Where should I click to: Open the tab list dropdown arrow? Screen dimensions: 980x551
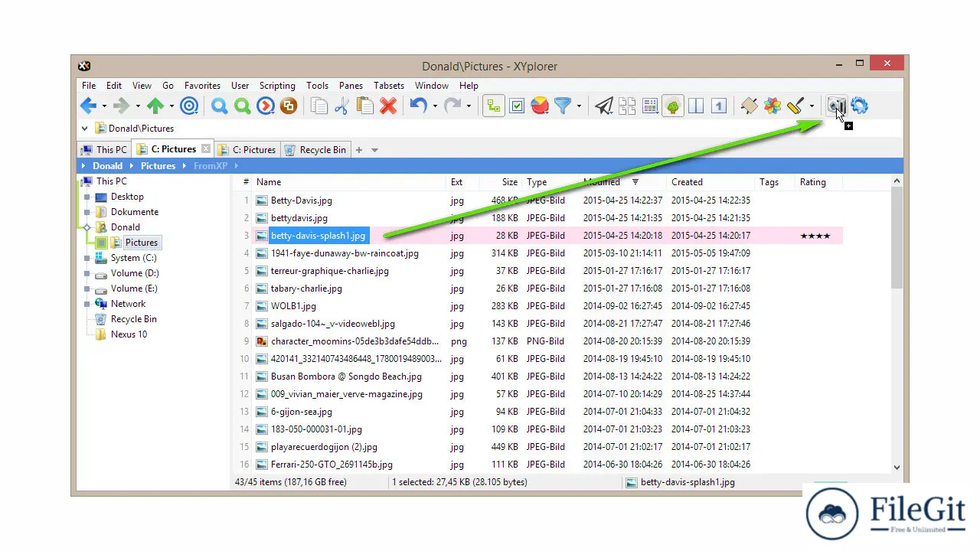click(x=374, y=150)
